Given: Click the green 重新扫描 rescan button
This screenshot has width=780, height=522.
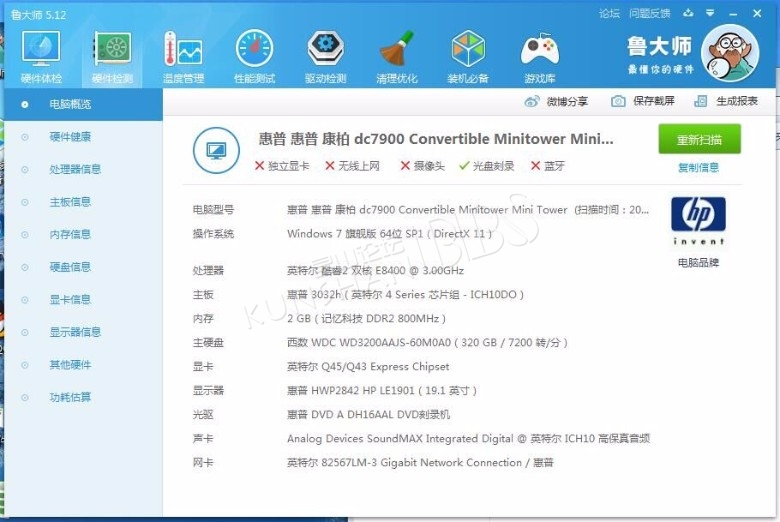Looking at the screenshot, I should 699,139.
